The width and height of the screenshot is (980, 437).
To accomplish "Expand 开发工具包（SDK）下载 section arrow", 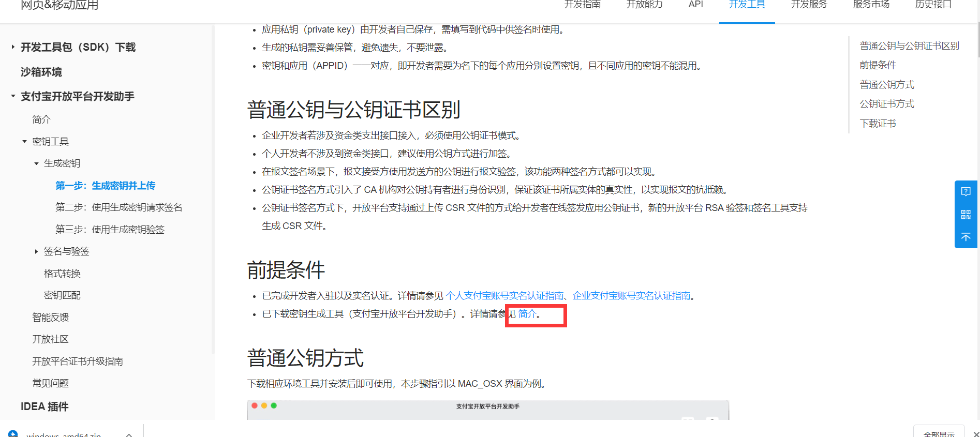I will click(13, 47).
